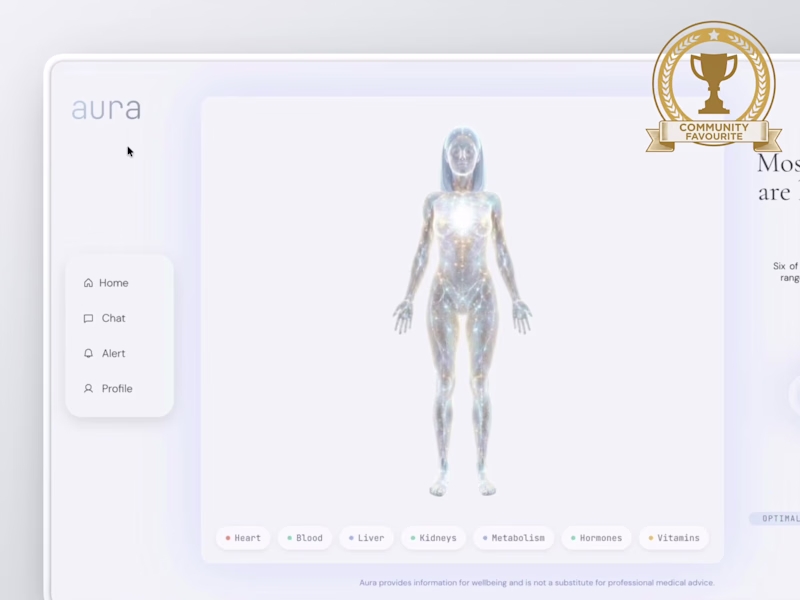Viewport: 800px width, 600px height.
Task: Click the medical advice disclaimer text
Action: (537, 582)
